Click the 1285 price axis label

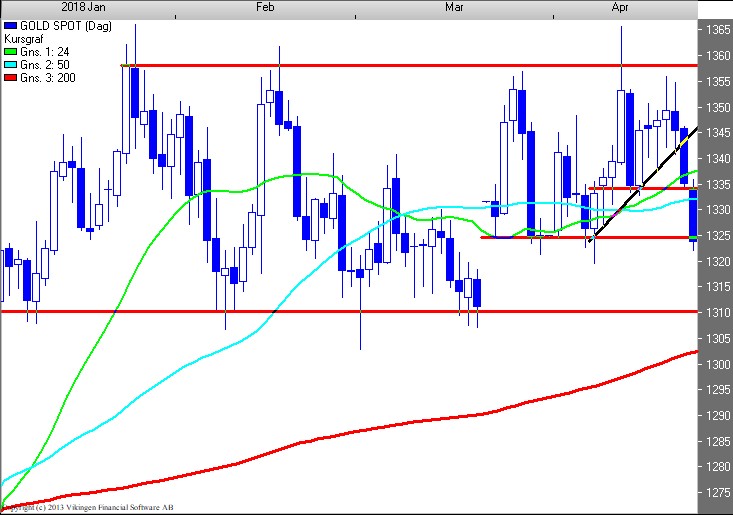[x=718, y=441]
